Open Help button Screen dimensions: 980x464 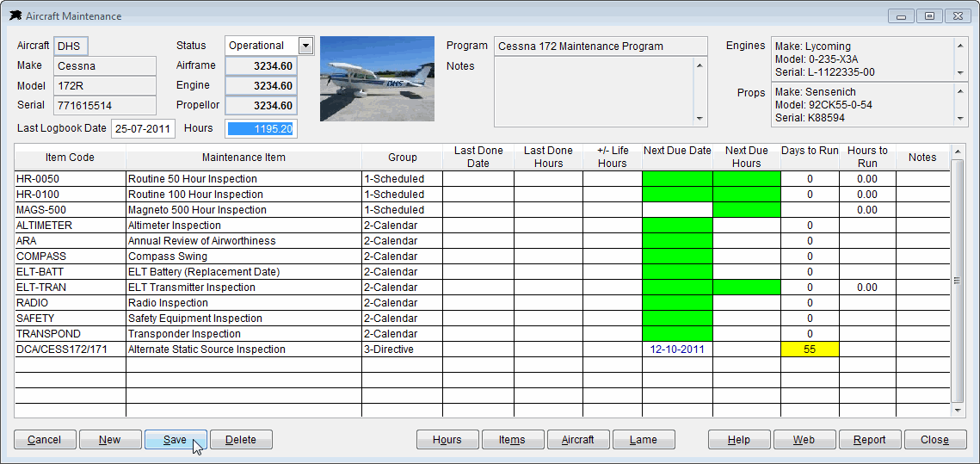(x=739, y=440)
